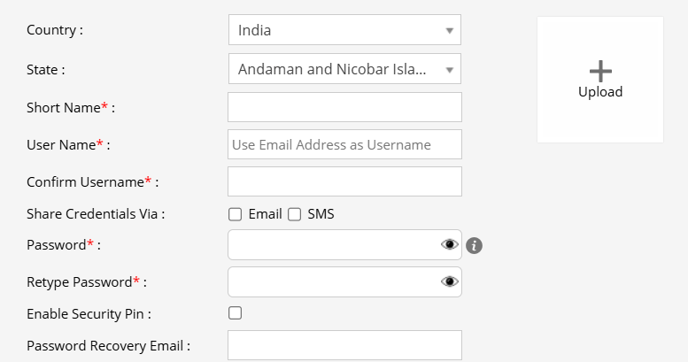Click the User Name email field
Image resolution: width=688 pixels, height=362 pixels.
click(344, 144)
